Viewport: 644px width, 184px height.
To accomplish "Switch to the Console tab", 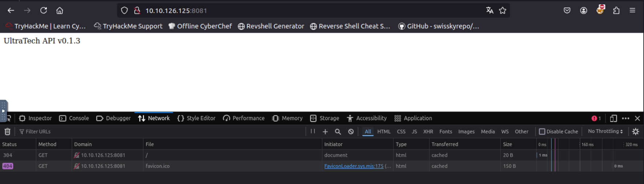I will (x=74, y=118).
